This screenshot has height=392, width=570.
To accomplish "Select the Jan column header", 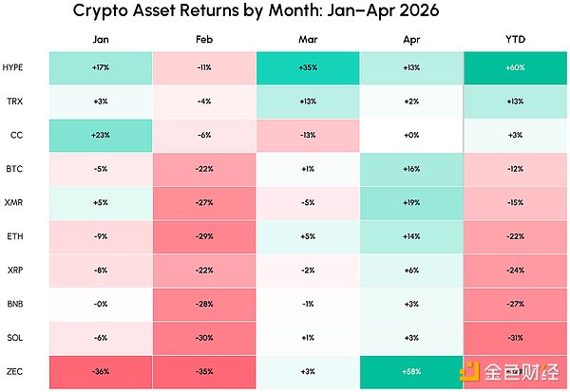I will pos(101,41).
